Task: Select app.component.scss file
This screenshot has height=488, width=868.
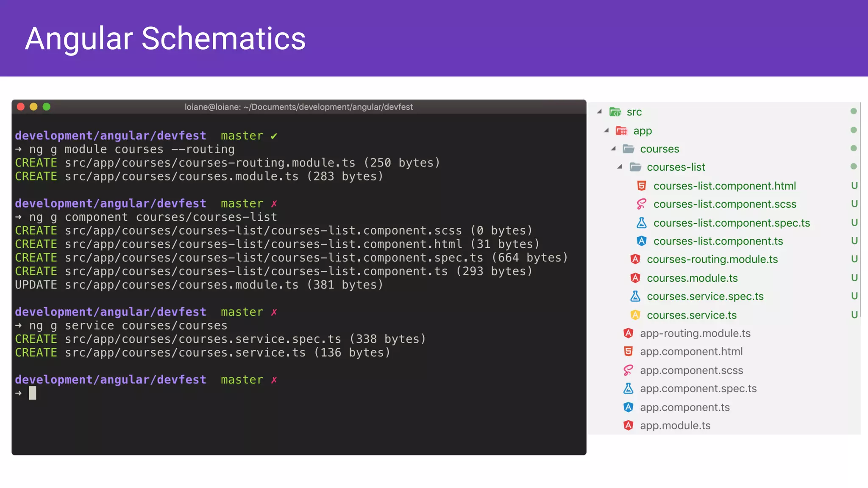Action: [x=691, y=370]
